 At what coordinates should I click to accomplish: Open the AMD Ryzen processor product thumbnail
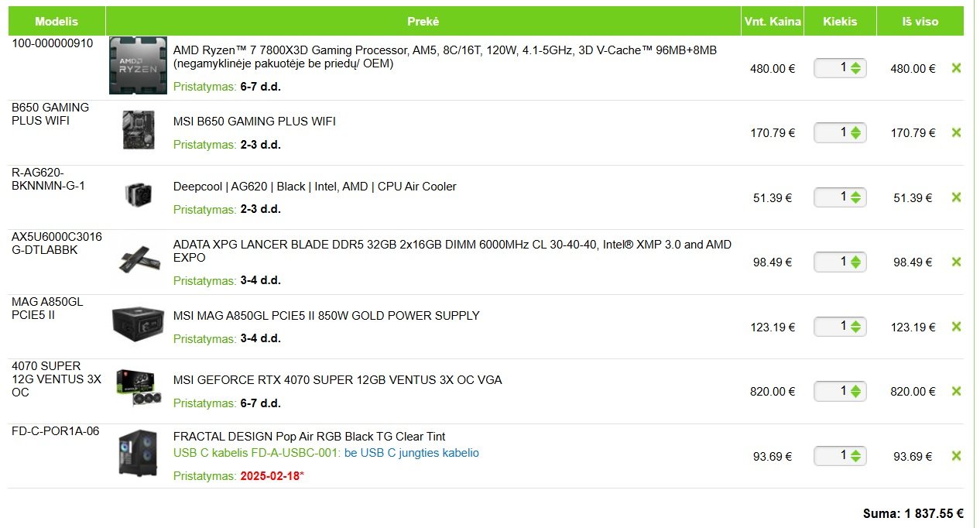pyautogui.click(x=138, y=66)
